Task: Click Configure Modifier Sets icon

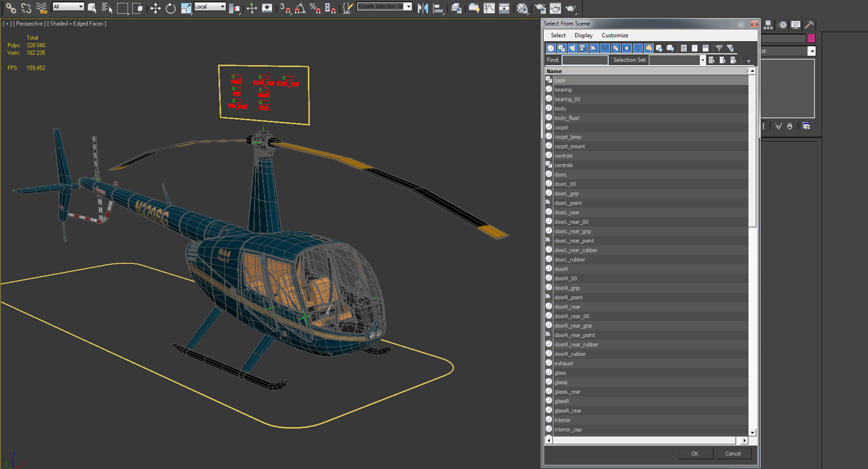Action: pyautogui.click(x=806, y=126)
